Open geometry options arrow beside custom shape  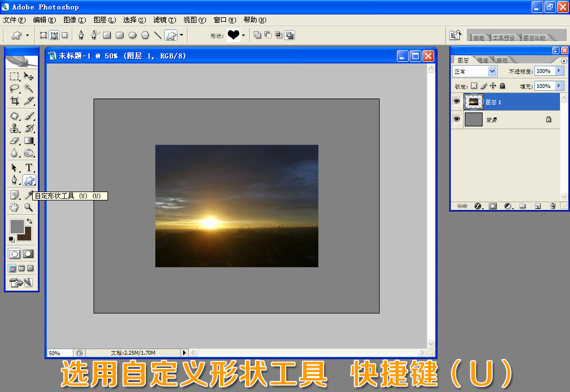coord(181,35)
